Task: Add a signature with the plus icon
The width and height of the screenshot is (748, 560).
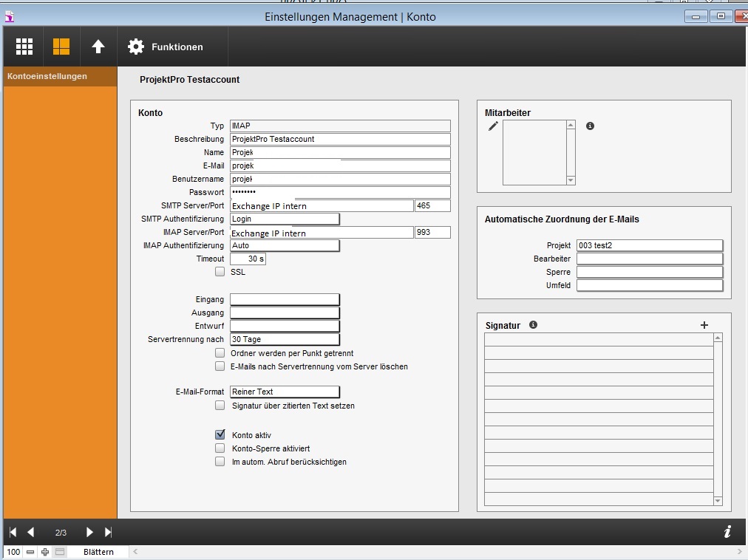Action: [704, 325]
